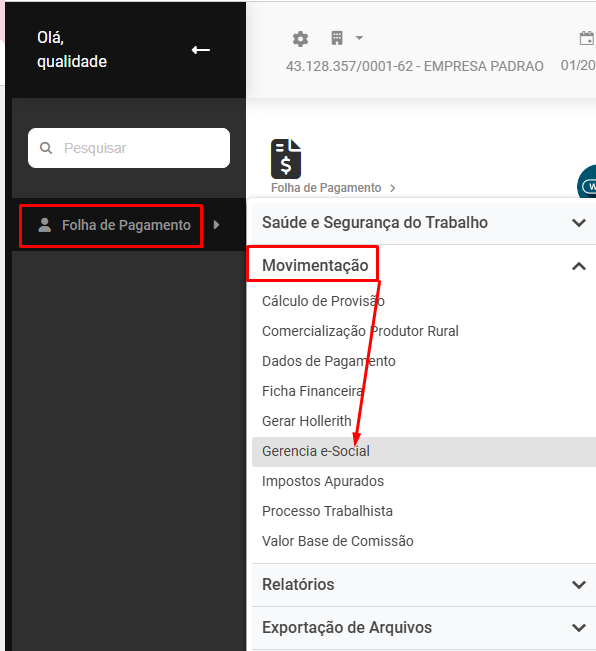596x651 pixels.
Task: Click the Pesquisar search field
Action: tap(129, 148)
